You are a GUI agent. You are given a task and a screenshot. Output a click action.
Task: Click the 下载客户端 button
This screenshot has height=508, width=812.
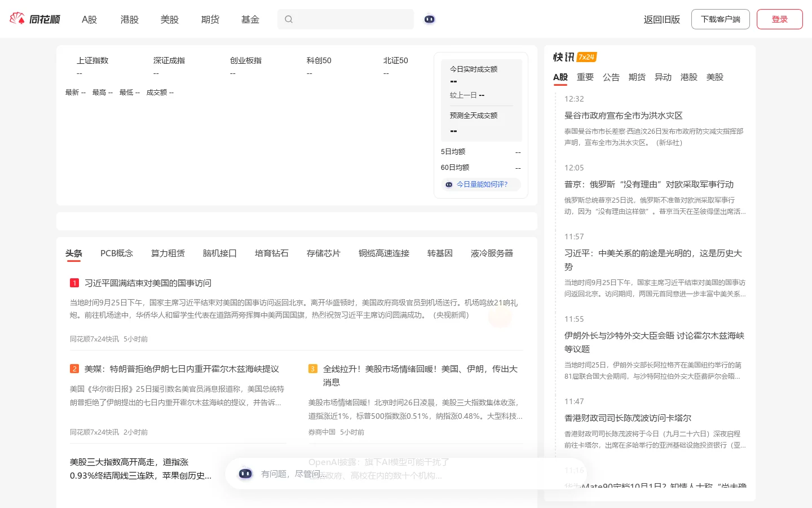(721, 19)
